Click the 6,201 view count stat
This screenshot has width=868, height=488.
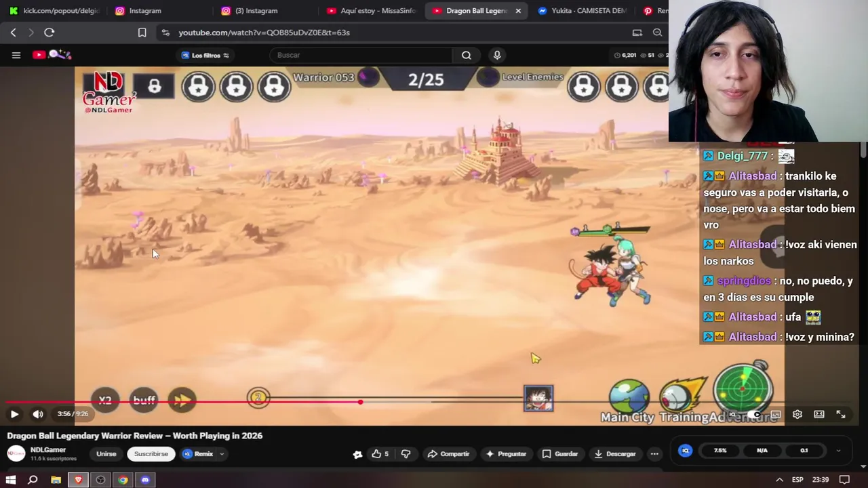click(x=625, y=55)
